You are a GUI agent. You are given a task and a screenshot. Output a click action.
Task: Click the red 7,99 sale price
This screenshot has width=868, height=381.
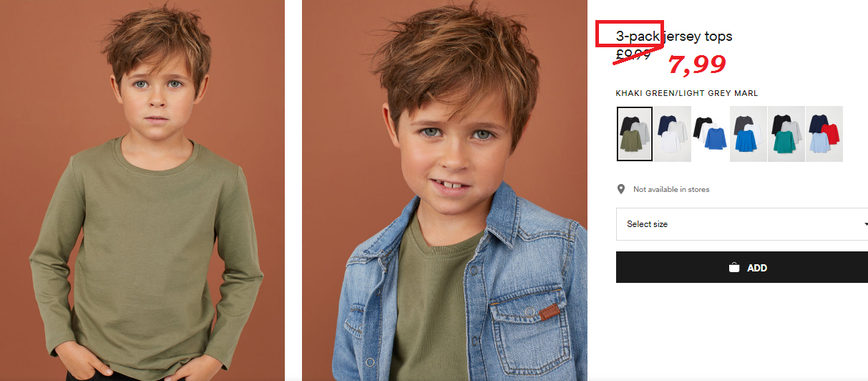tap(697, 64)
